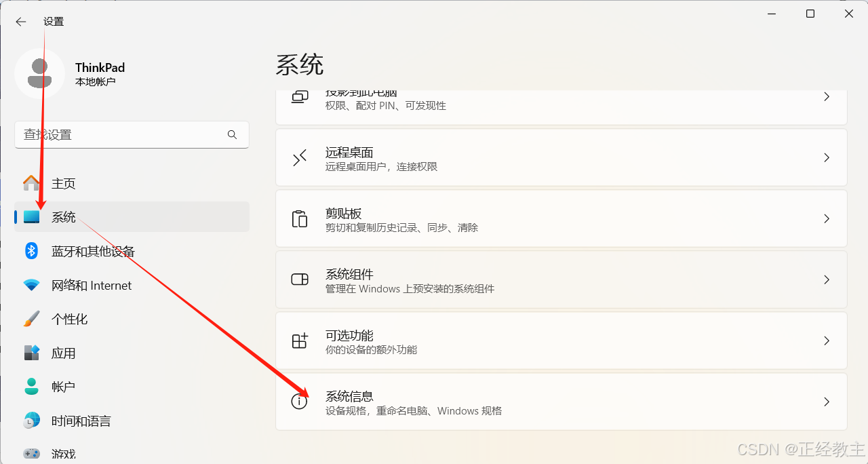
Task: Open Gaming in the sidebar
Action: (x=64, y=453)
